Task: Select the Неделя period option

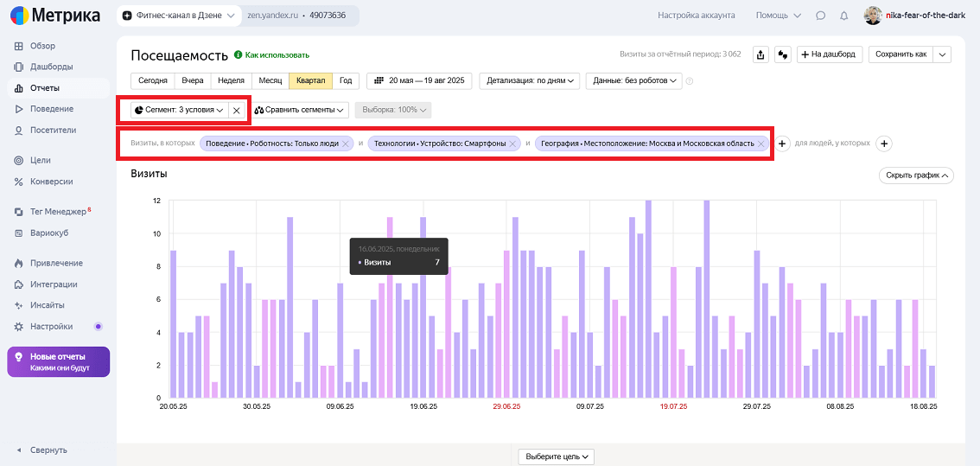Action: [x=231, y=80]
